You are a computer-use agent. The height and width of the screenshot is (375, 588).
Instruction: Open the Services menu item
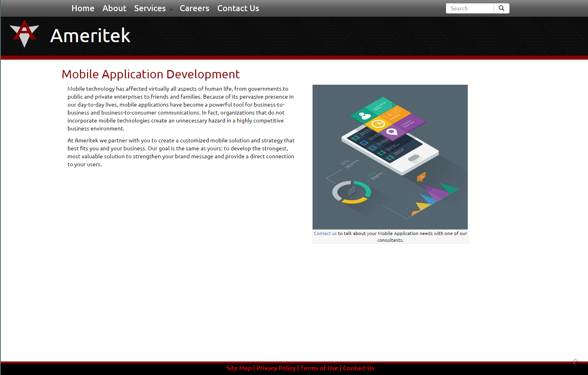tap(150, 8)
